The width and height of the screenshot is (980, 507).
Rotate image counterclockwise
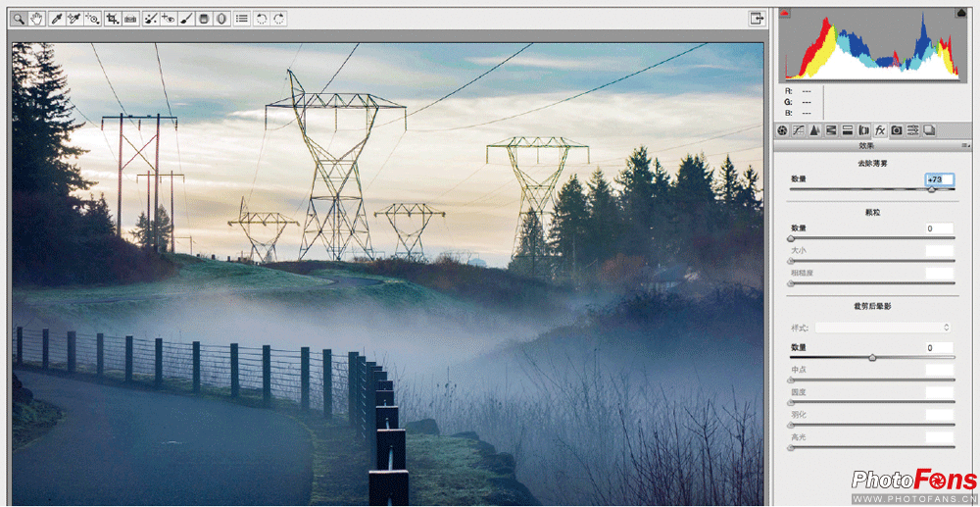(x=262, y=19)
